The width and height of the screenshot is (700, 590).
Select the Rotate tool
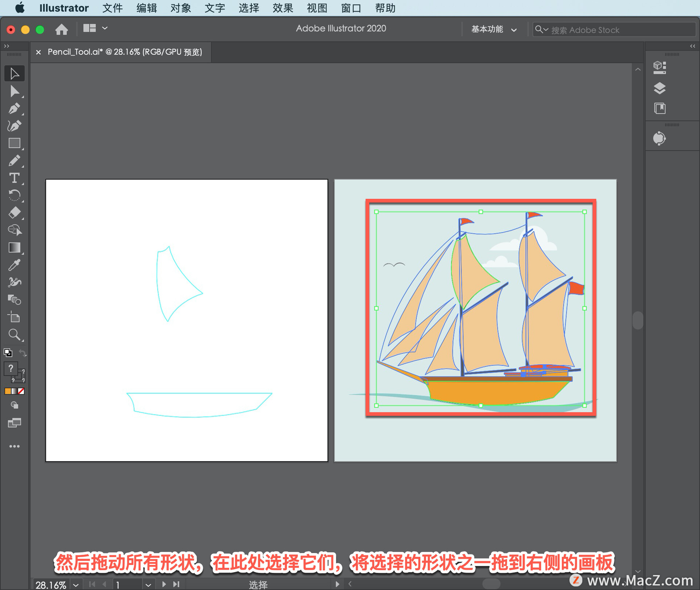click(15, 195)
